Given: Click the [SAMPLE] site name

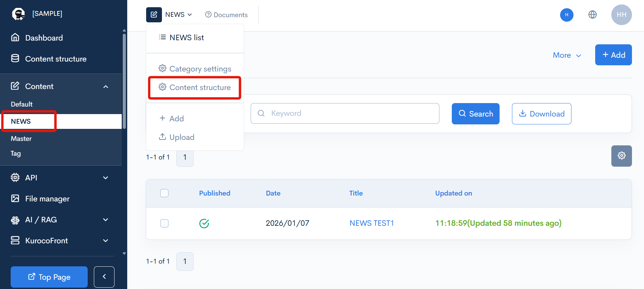Looking at the screenshot, I should click(x=47, y=13).
